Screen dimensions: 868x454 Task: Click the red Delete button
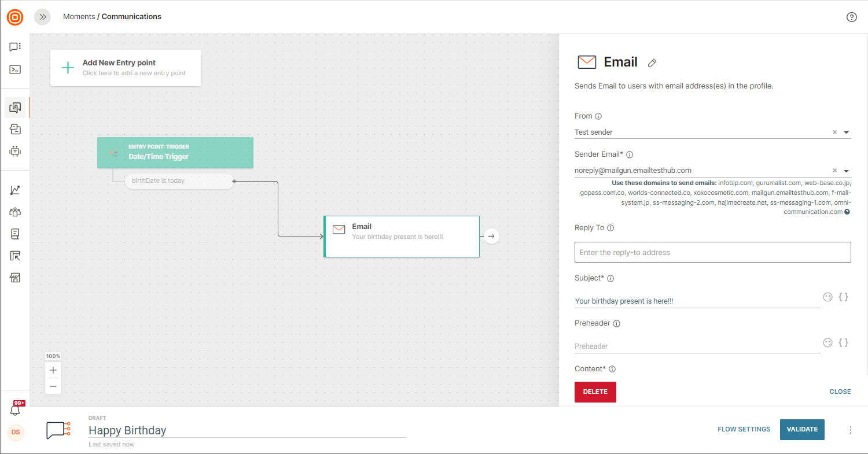(595, 392)
